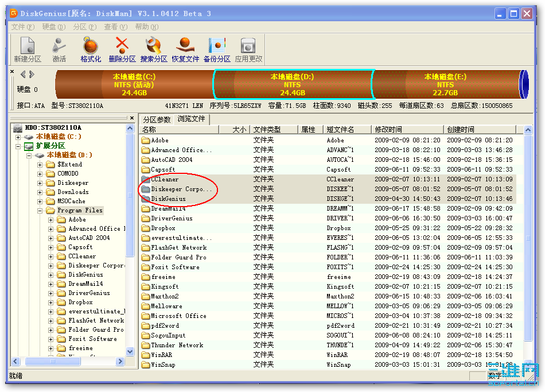Image resolution: width=545 pixels, height=392 pixels.
Task: Click the 新建分区 (new partition) toolbar icon
Action: coord(28,46)
